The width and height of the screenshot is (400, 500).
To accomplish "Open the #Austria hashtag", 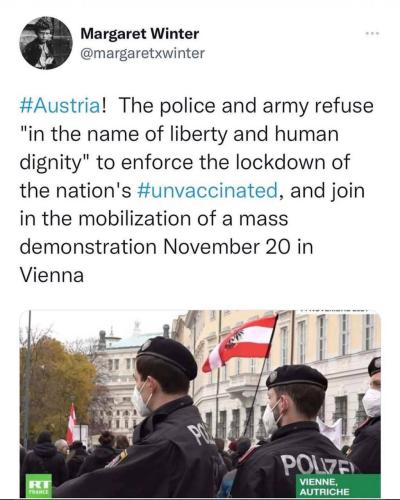I will [x=60, y=106].
